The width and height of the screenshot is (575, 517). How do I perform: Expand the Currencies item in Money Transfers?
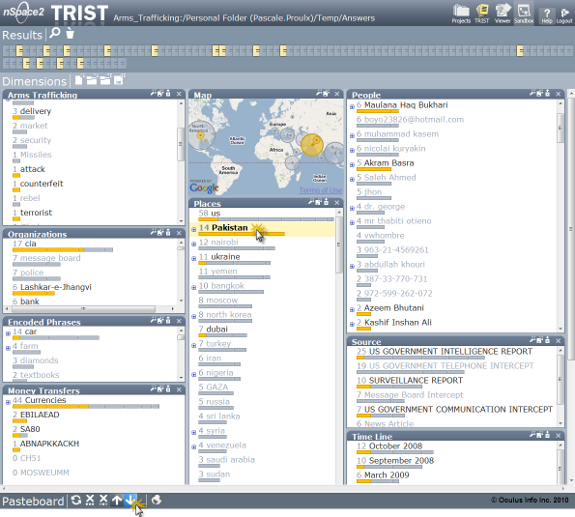coord(8,402)
